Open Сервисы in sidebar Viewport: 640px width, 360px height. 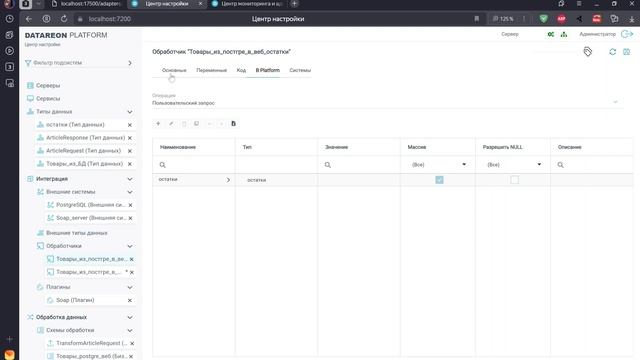[x=48, y=99]
